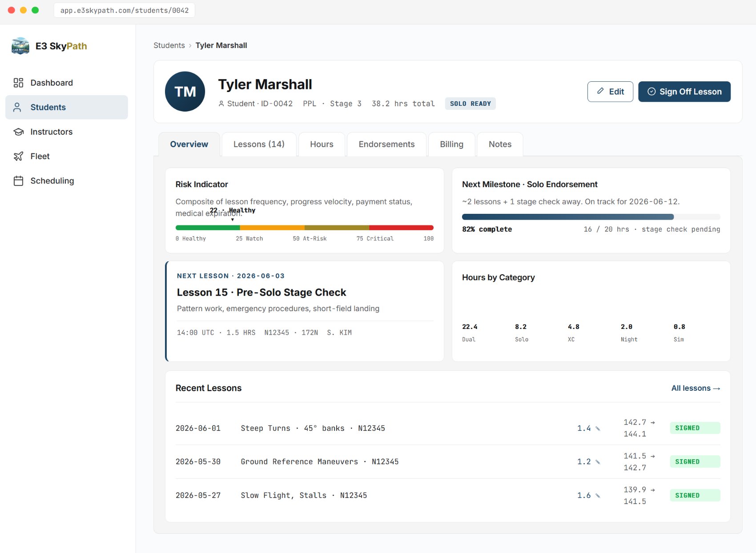Click the green maximize window dot

point(35,10)
